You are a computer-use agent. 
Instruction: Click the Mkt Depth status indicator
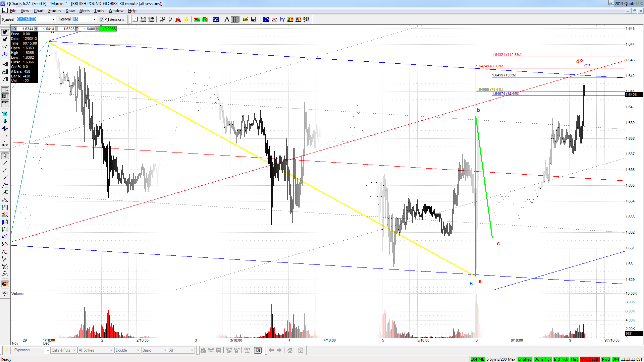click(x=590, y=359)
